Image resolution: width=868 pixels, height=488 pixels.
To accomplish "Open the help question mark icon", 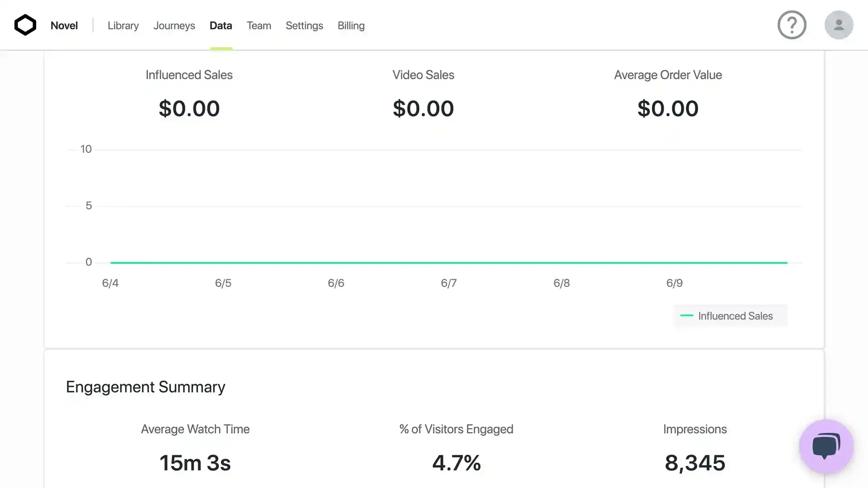I will (x=792, y=25).
